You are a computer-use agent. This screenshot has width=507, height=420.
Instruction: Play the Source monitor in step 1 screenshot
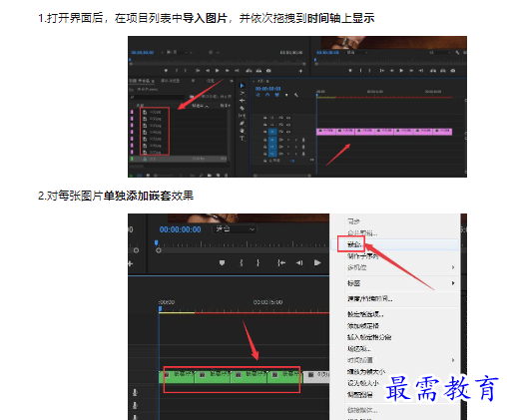[217, 71]
